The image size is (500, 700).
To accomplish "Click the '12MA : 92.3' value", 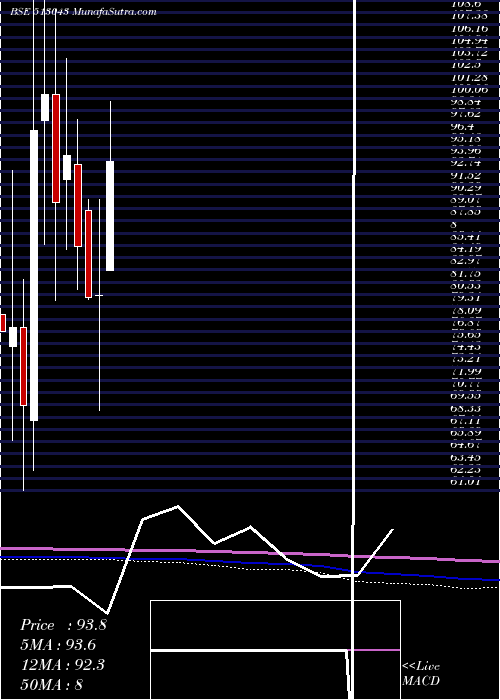I will [x=62, y=665].
